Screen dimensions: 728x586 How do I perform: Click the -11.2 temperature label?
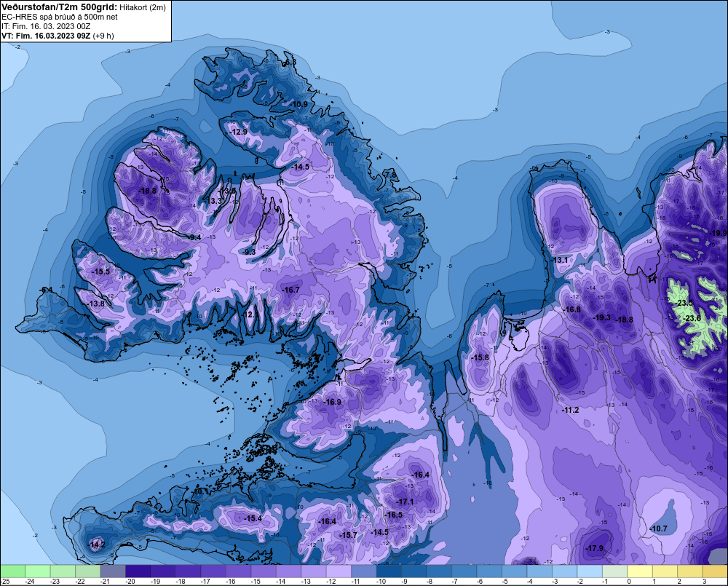click(x=570, y=410)
